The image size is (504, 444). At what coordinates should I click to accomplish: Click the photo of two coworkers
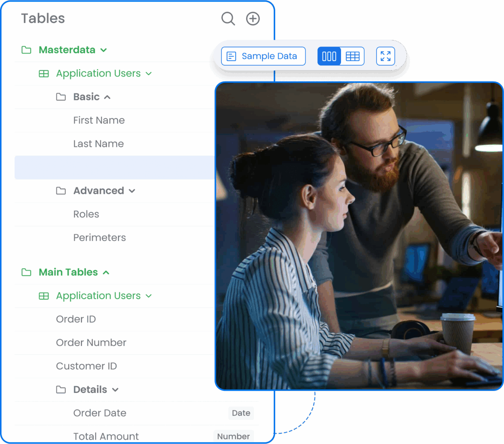pos(359,236)
